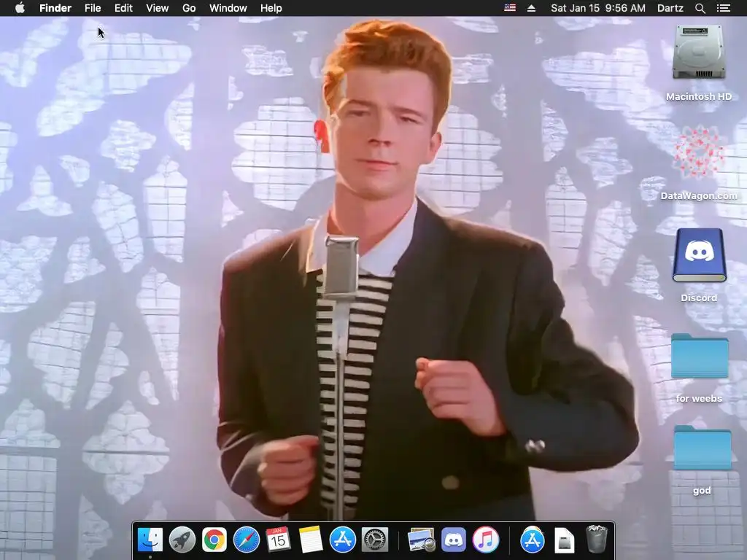Open the Notes app in Dock
The image size is (747, 560).
[311, 540]
